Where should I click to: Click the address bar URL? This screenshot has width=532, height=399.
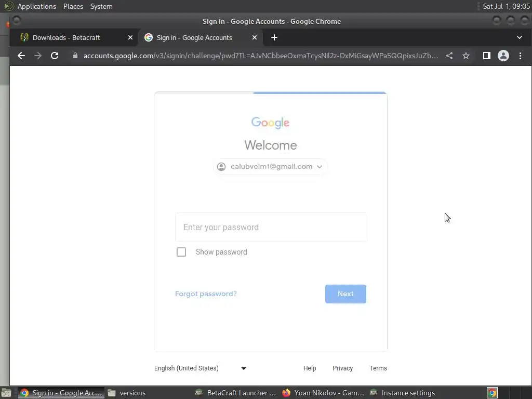261,56
